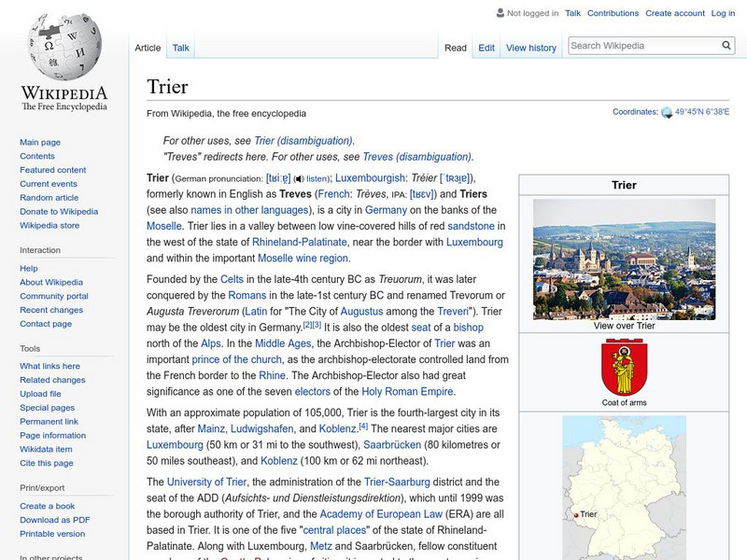Play the Trier pronunciation speaker icon
The image size is (747, 560).
click(x=299, y=179)
